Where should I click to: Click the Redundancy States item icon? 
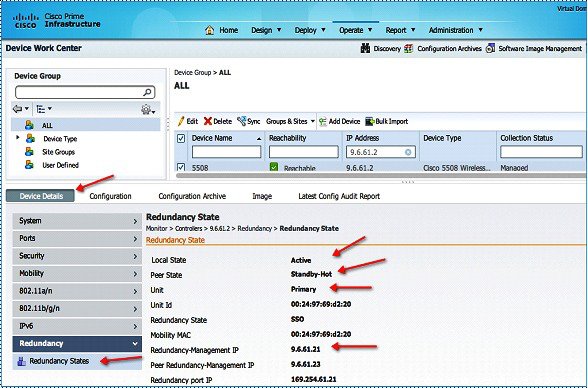(21, 361)
